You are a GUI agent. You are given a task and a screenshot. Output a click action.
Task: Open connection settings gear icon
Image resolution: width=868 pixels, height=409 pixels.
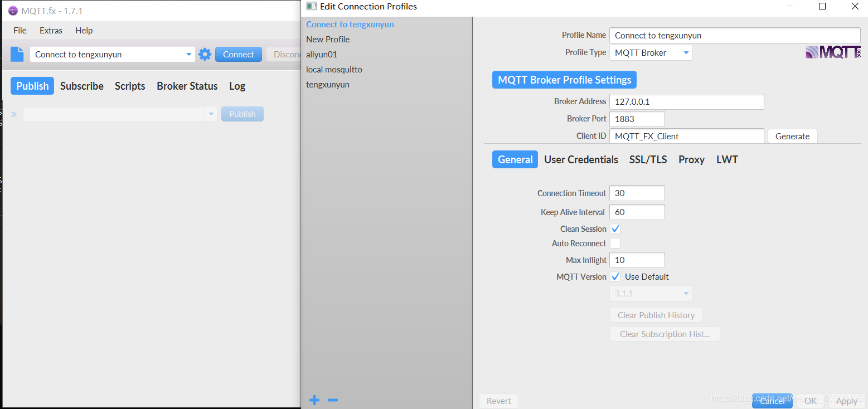tap(205, 54)
